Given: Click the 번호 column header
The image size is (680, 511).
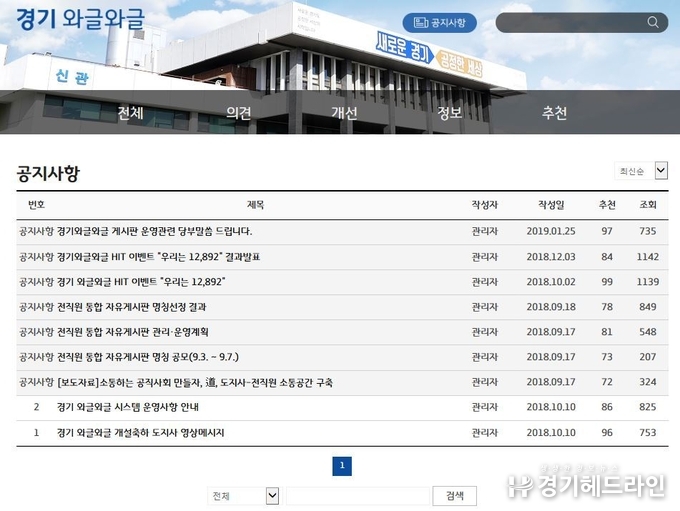Looking at the screenshot, I should pyautogui.click(x=36, y=205).
